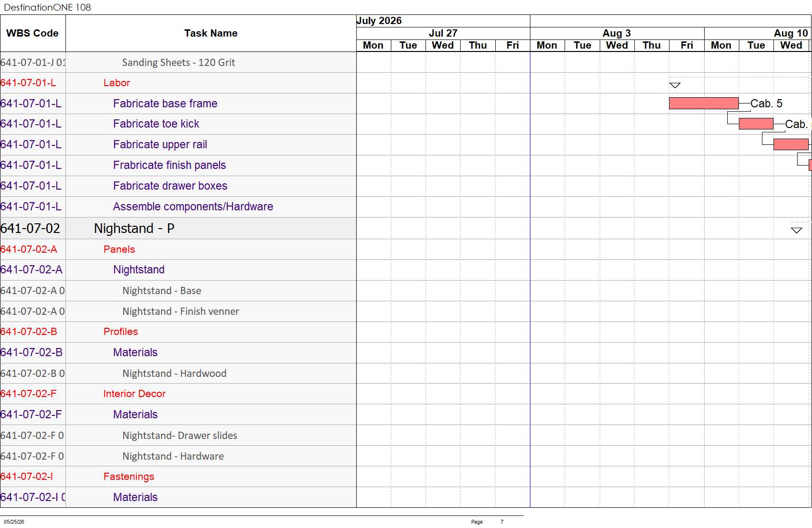The width and height of the screenshot is (812, 528).
Task: Click Mon header under Jul 27 week
Action: (x=374, y=45)
